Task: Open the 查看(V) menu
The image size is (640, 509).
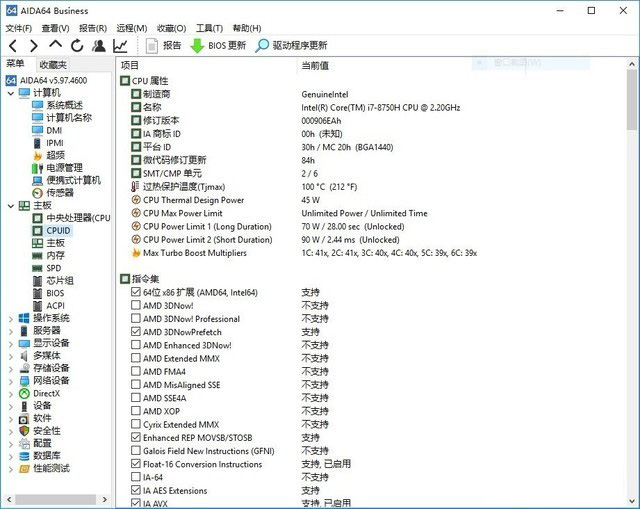Action: click(x=56, y=28)
